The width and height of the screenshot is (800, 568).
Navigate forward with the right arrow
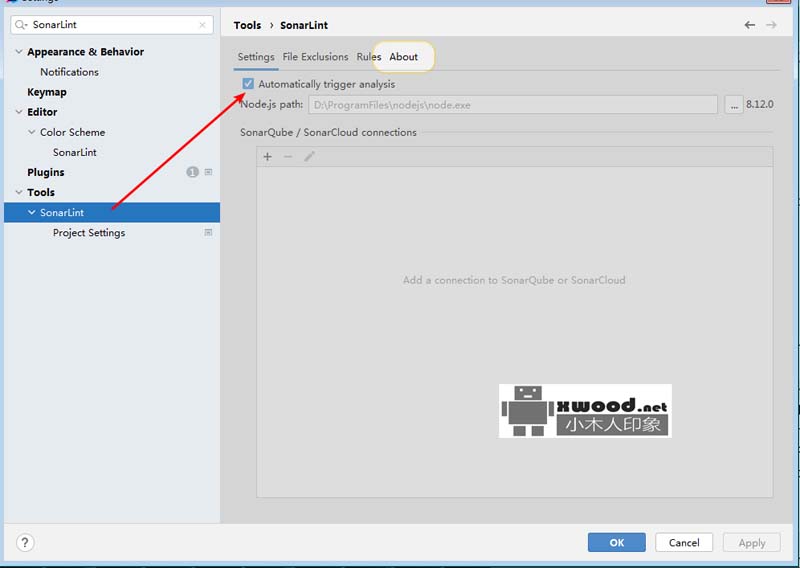[771, 24]
